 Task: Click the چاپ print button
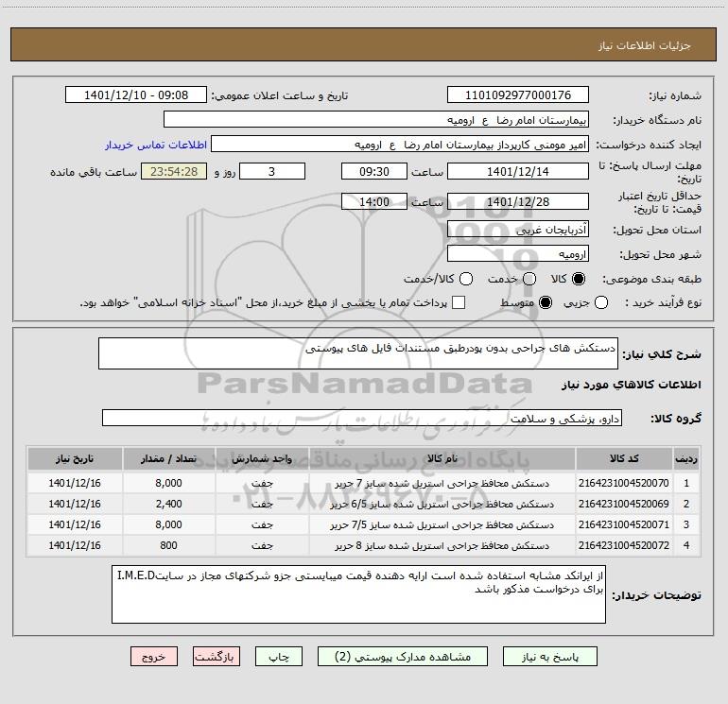(x=279, y=657)
